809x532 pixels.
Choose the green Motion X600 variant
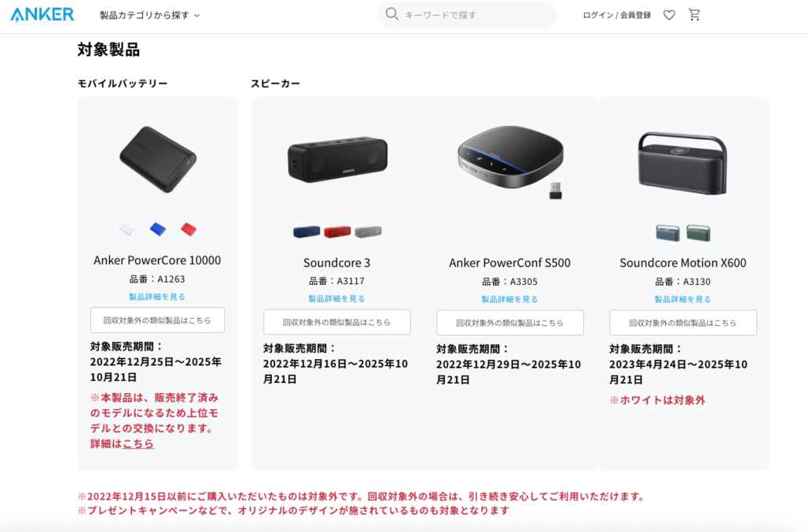tap(698, 233)
